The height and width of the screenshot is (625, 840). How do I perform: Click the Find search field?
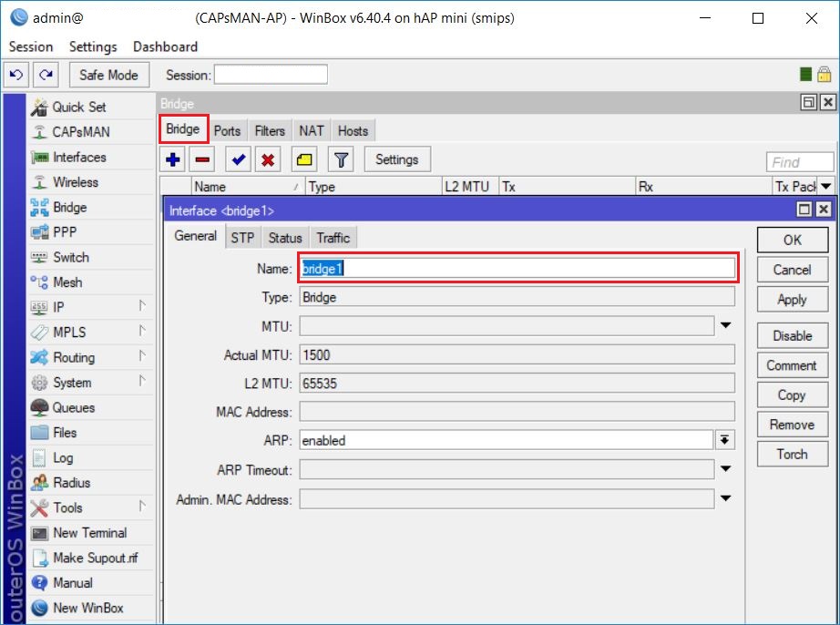pos(800,162)
